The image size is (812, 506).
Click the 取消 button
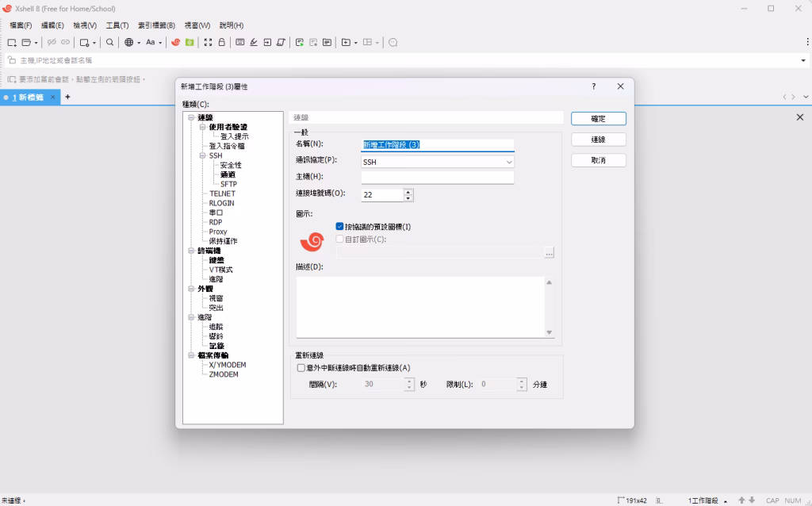[598, 160]
